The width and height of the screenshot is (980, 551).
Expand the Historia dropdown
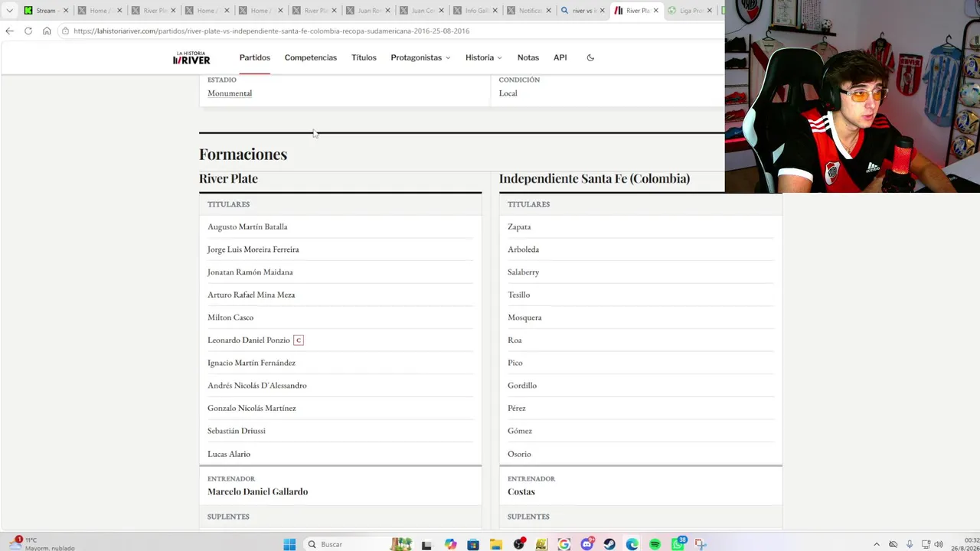pyautogui.click(x=484, y=57)
